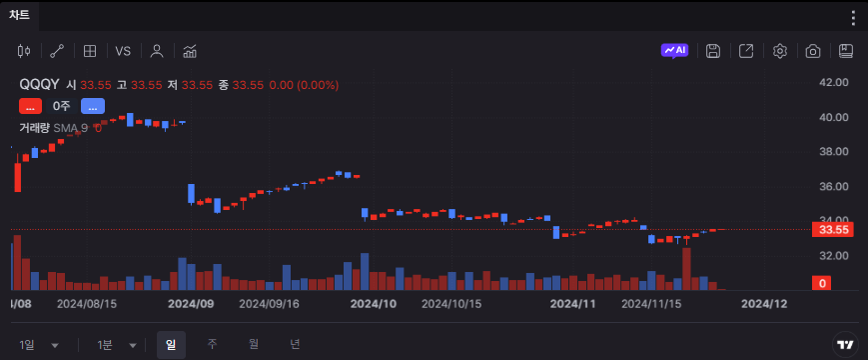
Task: Click the 2024/10/15 date label
Action: coord(451,304)
